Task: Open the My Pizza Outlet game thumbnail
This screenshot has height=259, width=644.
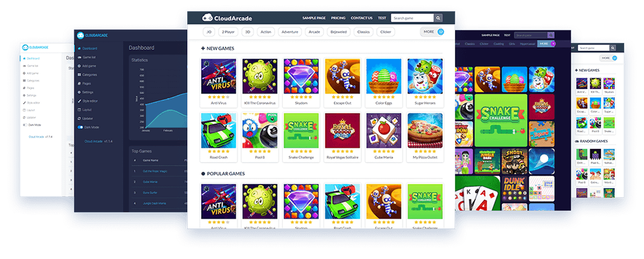Action: point(425,131)
